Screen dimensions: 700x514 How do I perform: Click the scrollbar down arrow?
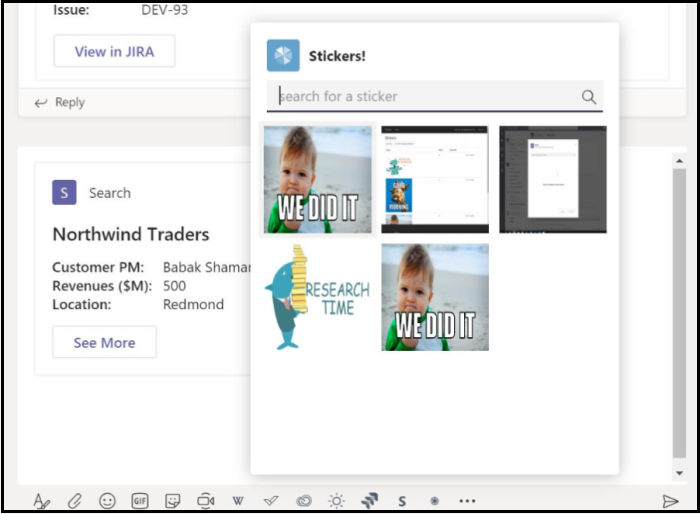[x=679, y=473]
